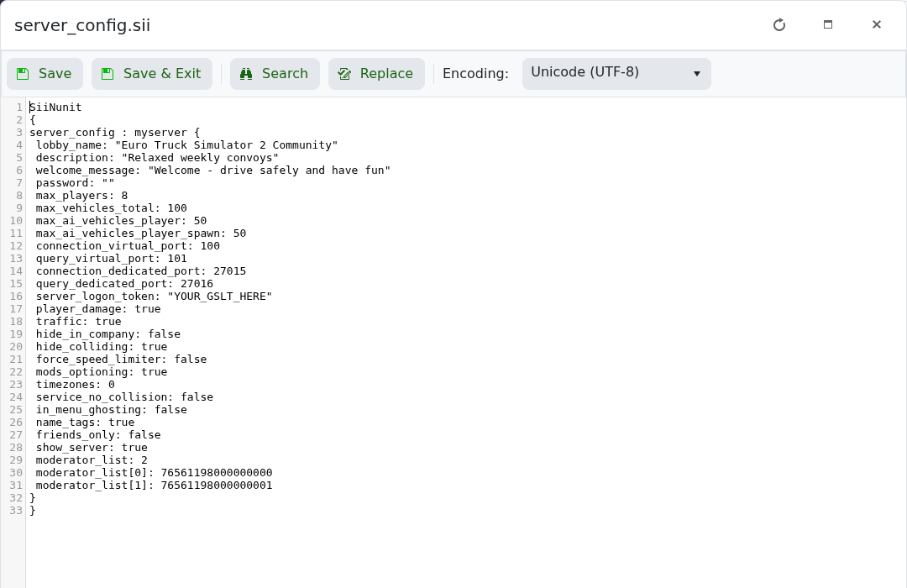The width and height of the screenshot is (907, 588).
Task: Click the query_dedicated_port: 27016 line
Action: pos(124,284)
